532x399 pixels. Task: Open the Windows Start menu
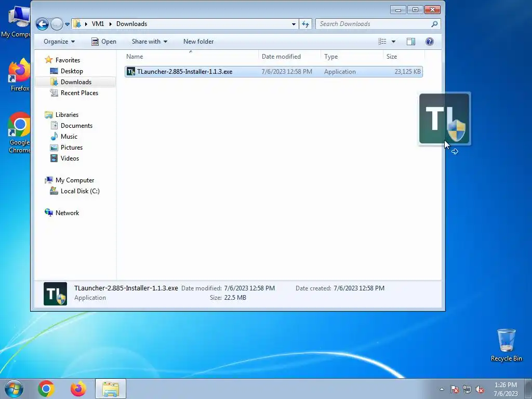point(14,389)
